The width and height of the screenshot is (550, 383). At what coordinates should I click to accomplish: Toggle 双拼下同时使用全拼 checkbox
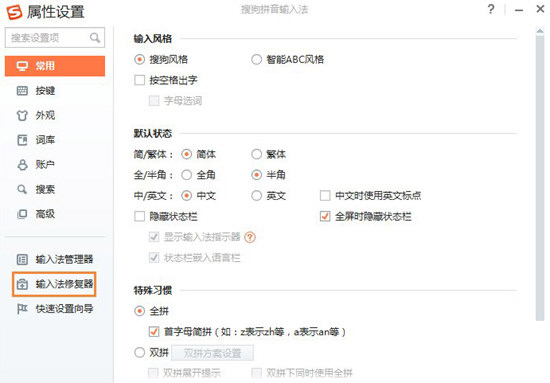(256, 373)
